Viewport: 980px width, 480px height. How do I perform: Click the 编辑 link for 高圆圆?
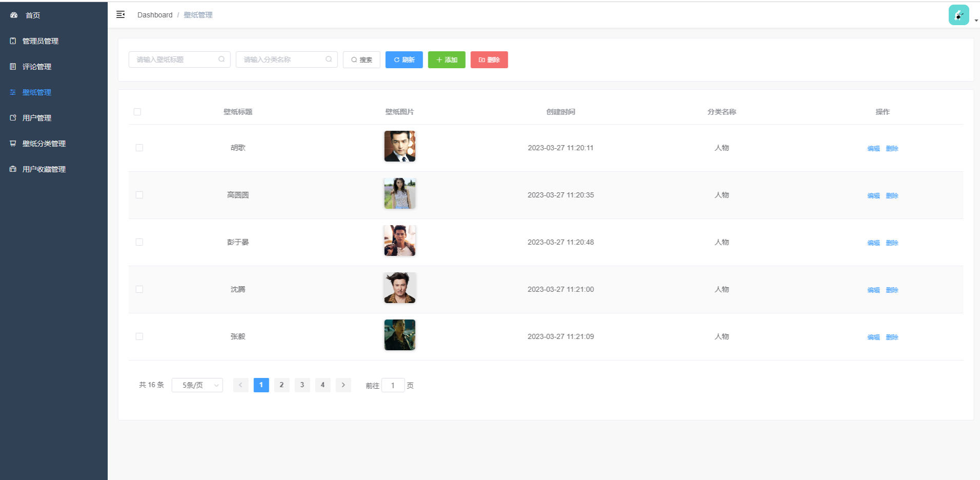[x=873, y=195]
